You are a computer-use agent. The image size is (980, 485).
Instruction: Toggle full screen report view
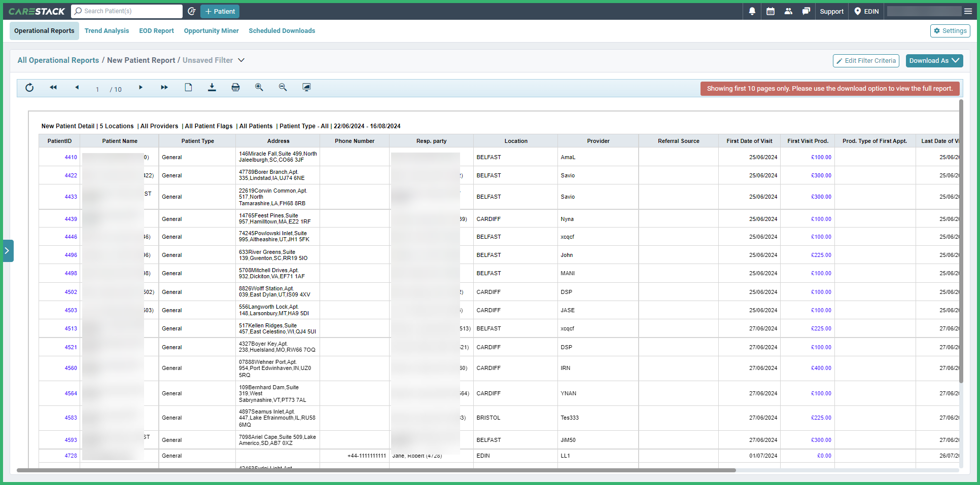(x=306, y=87)
